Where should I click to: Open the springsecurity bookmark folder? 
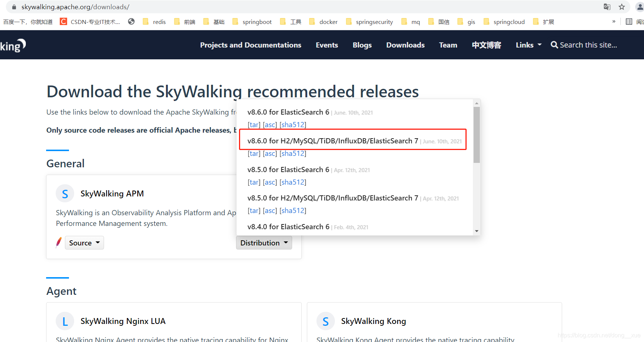370,22
